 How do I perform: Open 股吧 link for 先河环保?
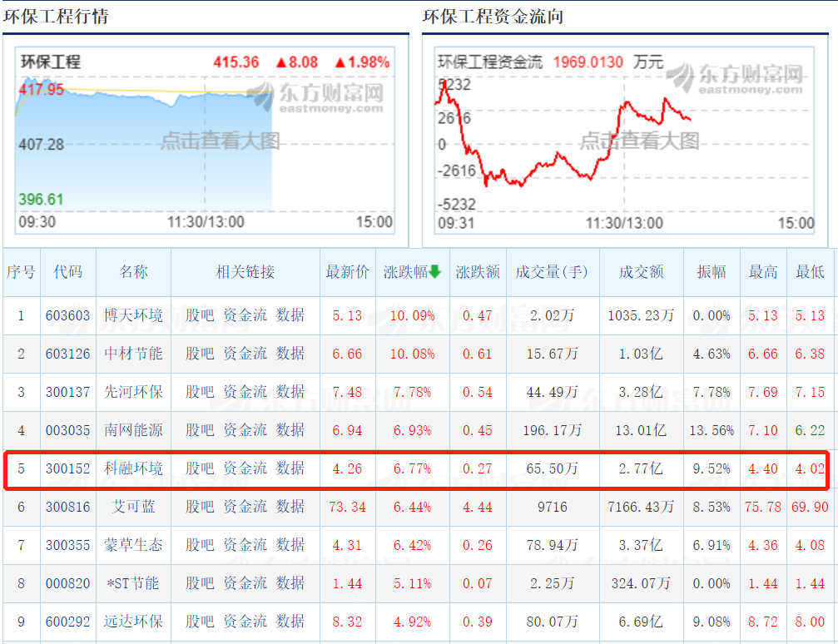click(200, 392)
